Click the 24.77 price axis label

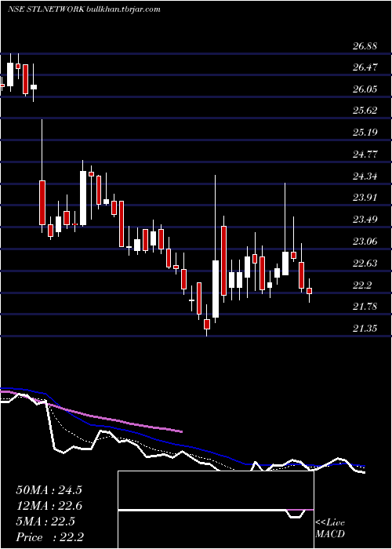pos(365,154)
